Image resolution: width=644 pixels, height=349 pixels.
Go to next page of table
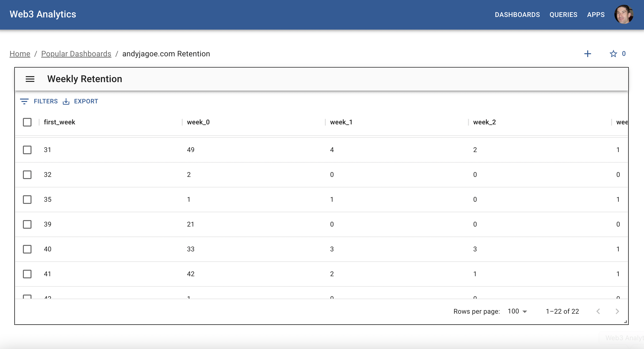coord(617,311)
